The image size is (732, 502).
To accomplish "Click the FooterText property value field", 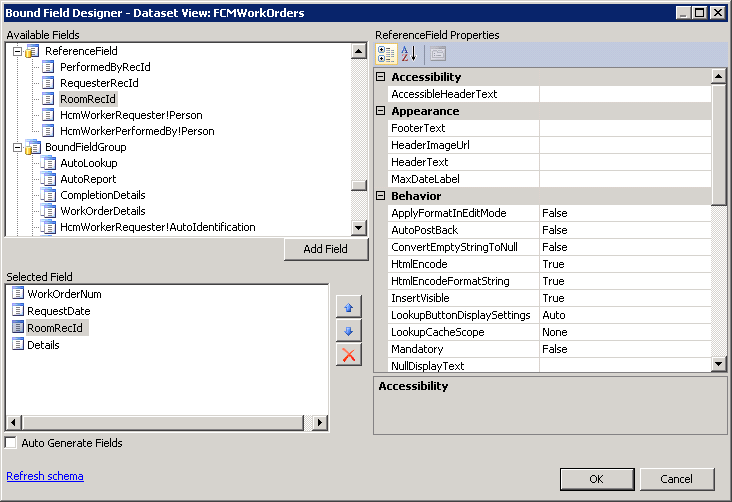I will coord(625,128).
